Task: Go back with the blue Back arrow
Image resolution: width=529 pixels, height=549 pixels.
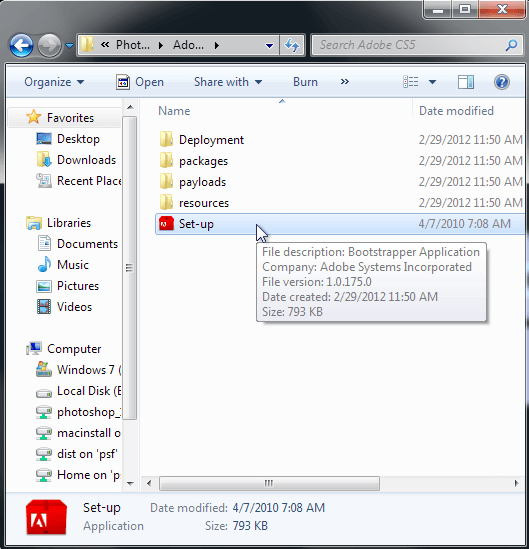Action: (x=22, y=46)
